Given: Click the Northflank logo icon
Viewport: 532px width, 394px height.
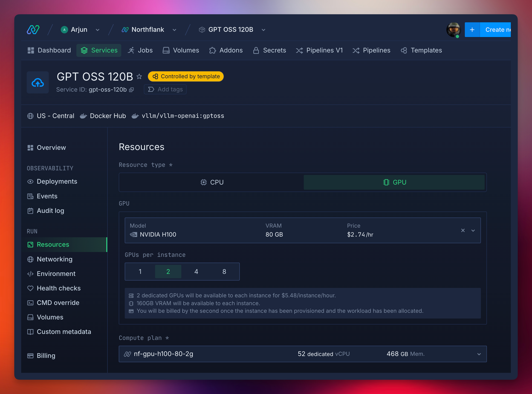Looking at the screenshot, I should [x=33, y=30].
